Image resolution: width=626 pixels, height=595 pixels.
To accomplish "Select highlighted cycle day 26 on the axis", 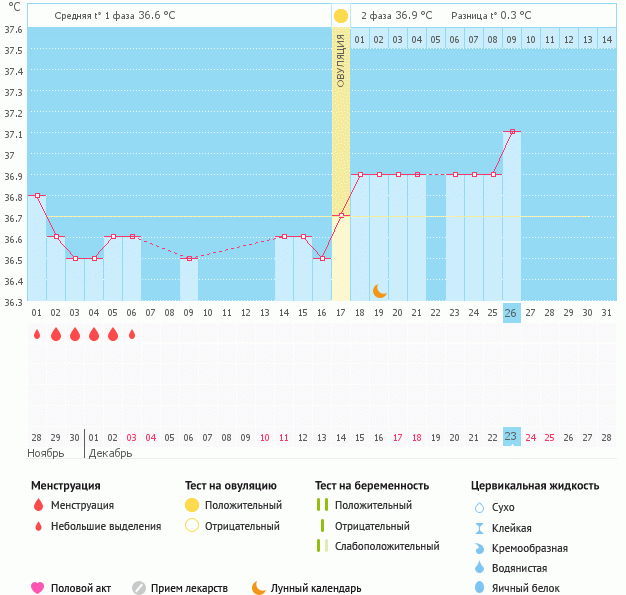I will (x=511, y=313).
